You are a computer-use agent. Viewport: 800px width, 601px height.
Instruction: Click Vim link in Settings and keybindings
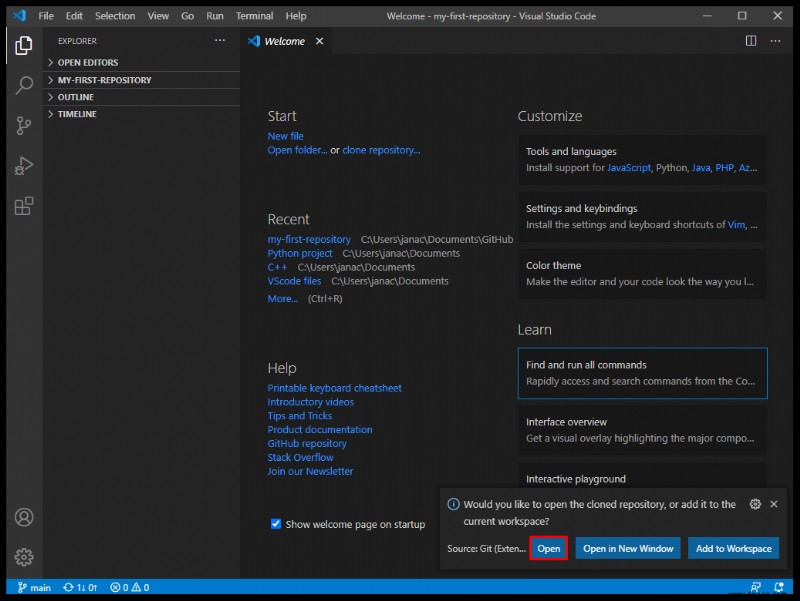(x=736, y=225)
